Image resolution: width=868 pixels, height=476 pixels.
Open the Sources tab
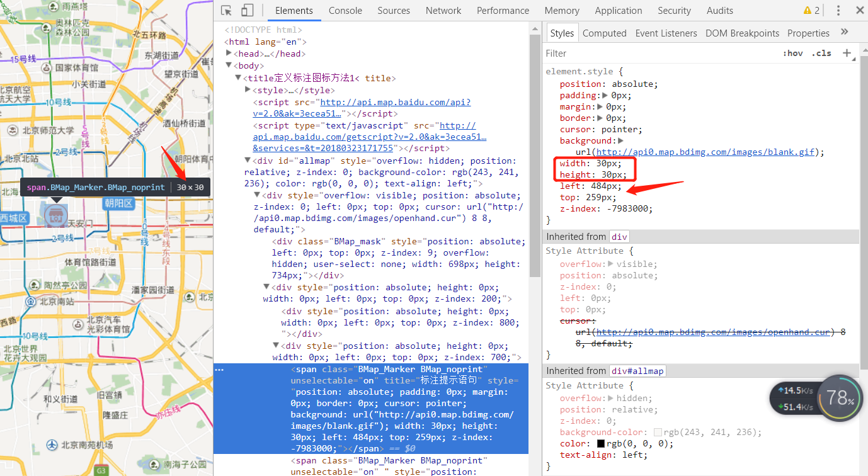pos(394,10)
